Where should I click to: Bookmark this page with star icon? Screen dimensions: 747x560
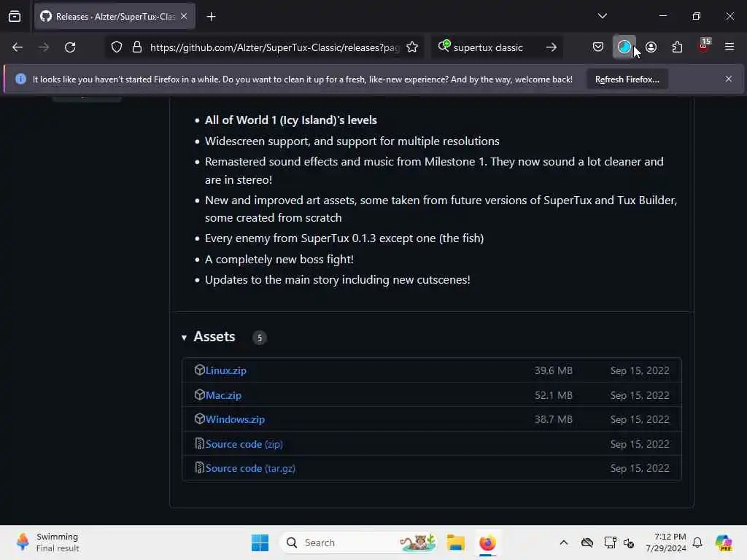click(x=412, y=47)
